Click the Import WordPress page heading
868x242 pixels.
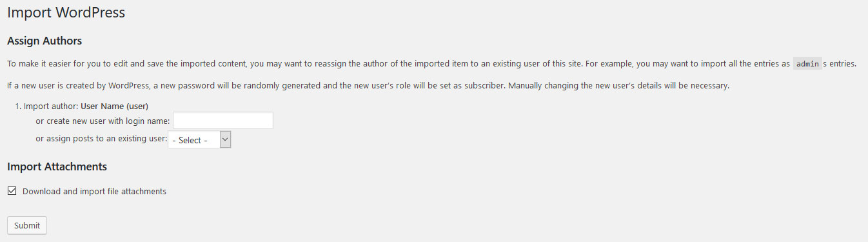[x=66, y=12]
